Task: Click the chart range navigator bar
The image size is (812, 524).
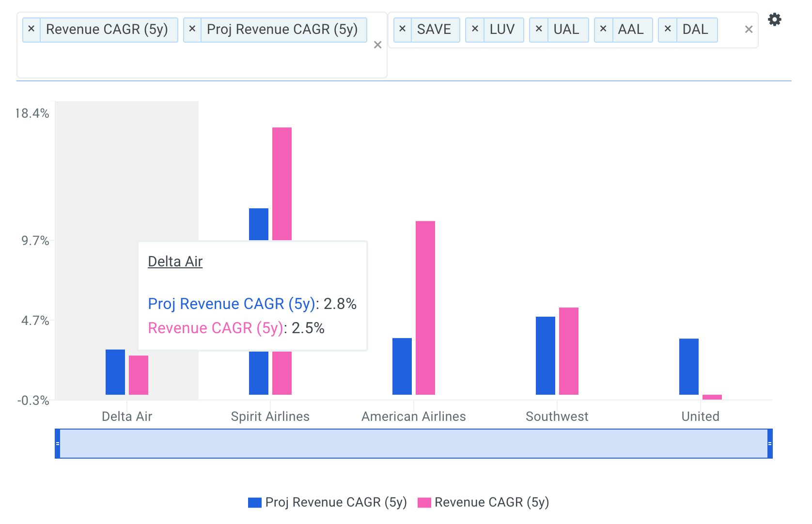Action: (x=414, y=444)
